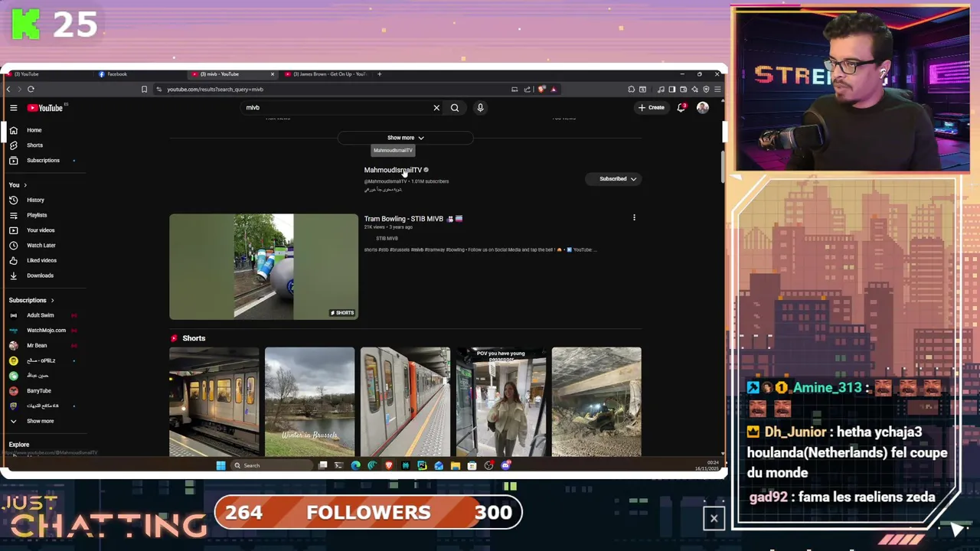Bookmark this page with the bookmark icon

(144, 90)
